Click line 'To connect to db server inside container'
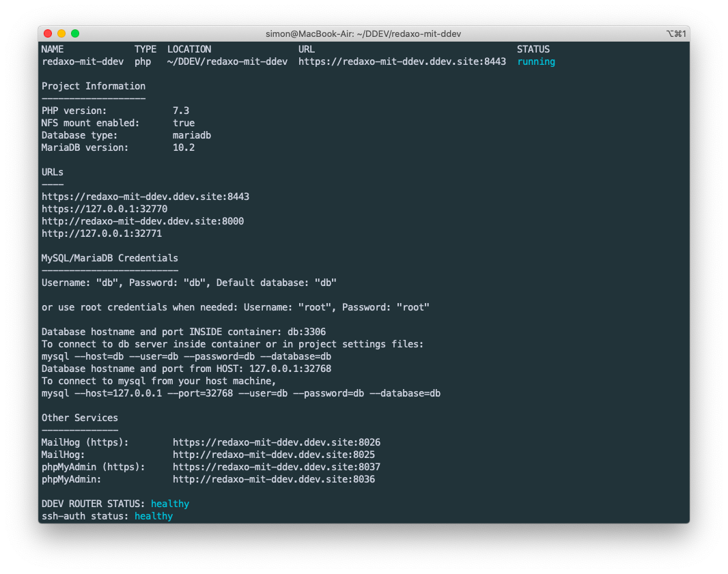This screenshot has width=728, height=574. 233,344
